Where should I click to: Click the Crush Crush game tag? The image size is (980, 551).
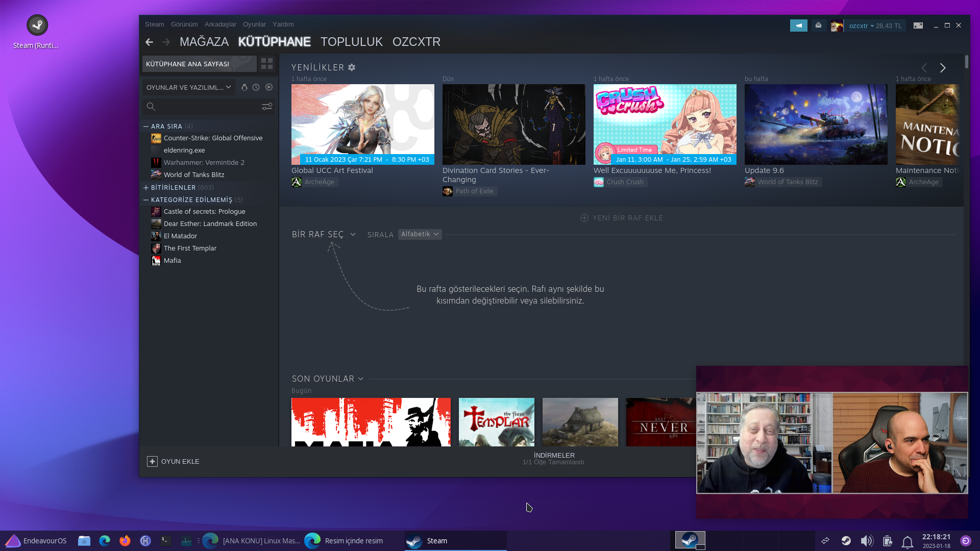click(620, 182)
